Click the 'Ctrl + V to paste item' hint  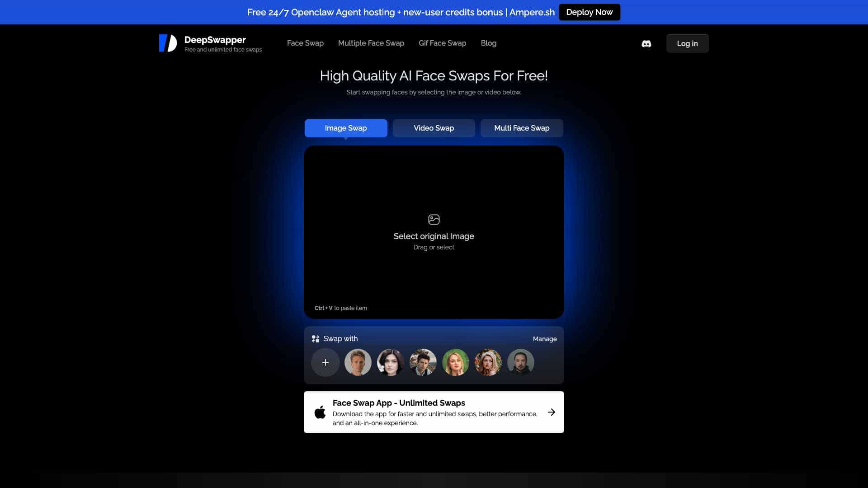[x=341, y=308]
